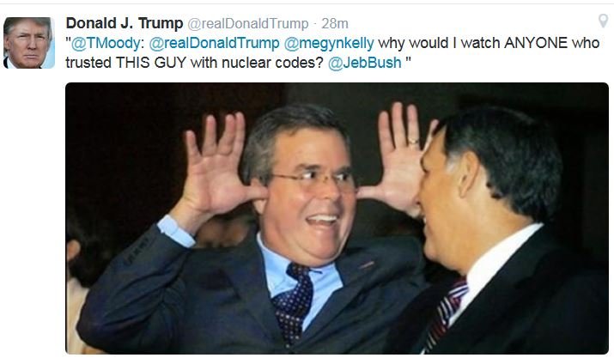614x364 pixels.
Task: Open the @TMoody mention
Action: pyautogui.click(x=106, y=43)
